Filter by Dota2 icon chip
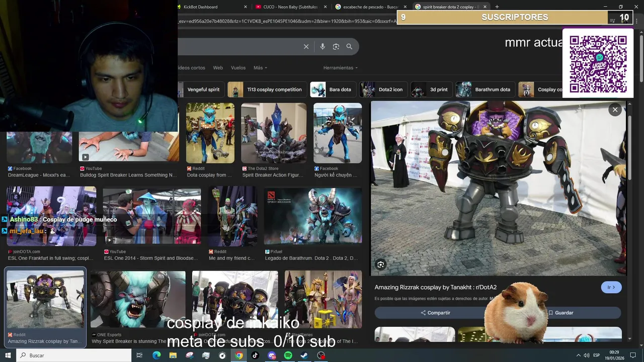The height and width of the screenshot is (362, 644). 383,89
